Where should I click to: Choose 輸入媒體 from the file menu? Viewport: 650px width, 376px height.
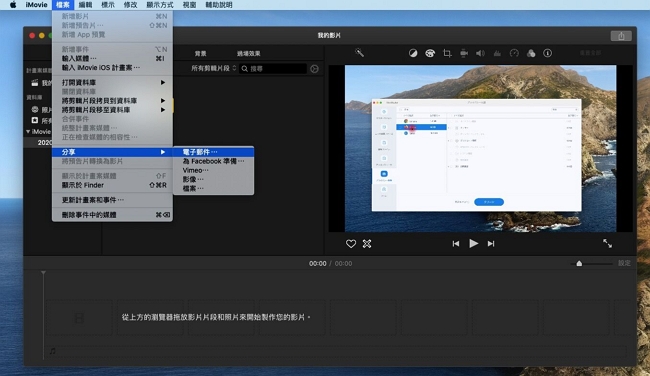point(112,58)
